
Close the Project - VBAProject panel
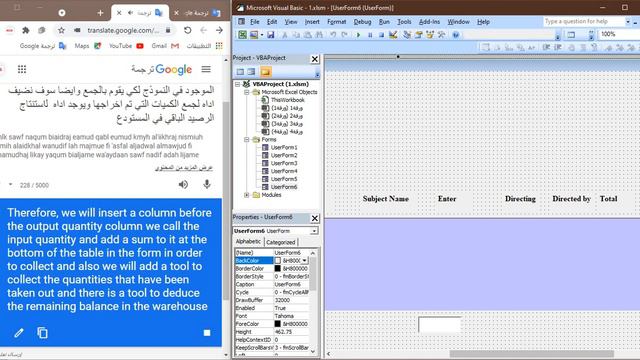[315, 59]
